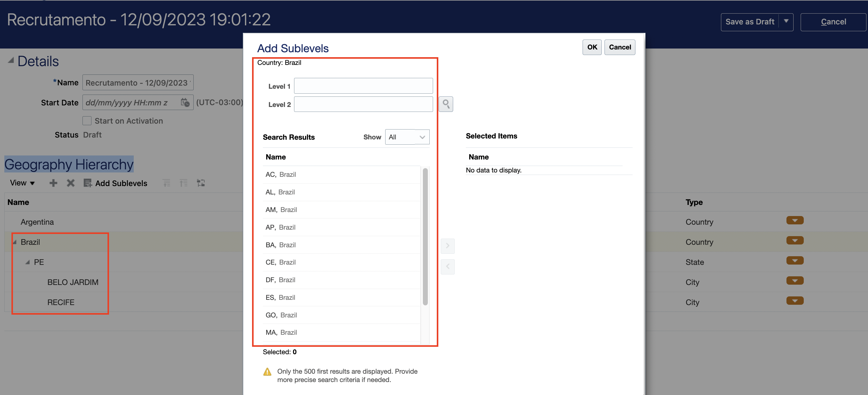
Task: Select 'AP, Brazil' in search results
Action: (x=341, y=227)
